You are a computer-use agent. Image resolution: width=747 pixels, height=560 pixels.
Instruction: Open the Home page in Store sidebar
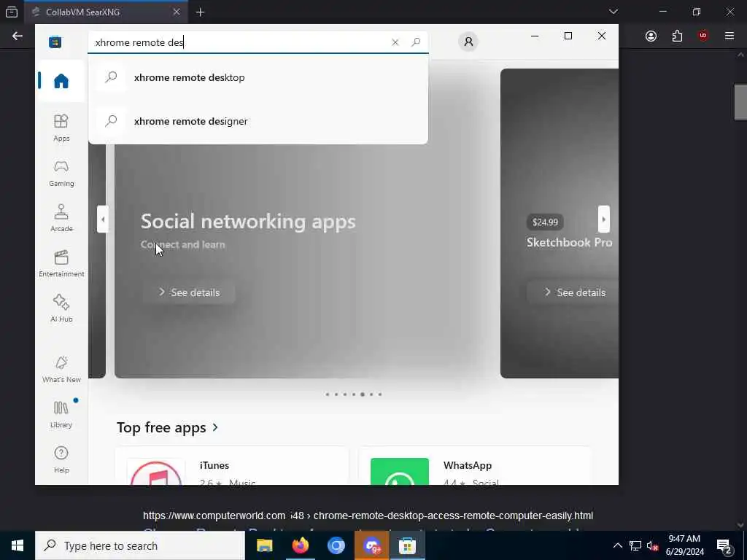(x=61, y=81)
